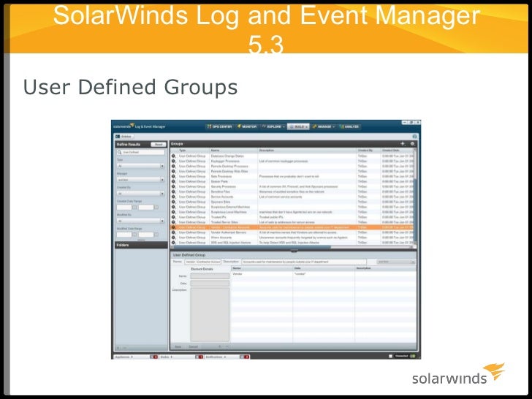
Task: Open the Manage menu
Action: pos(324,126)
